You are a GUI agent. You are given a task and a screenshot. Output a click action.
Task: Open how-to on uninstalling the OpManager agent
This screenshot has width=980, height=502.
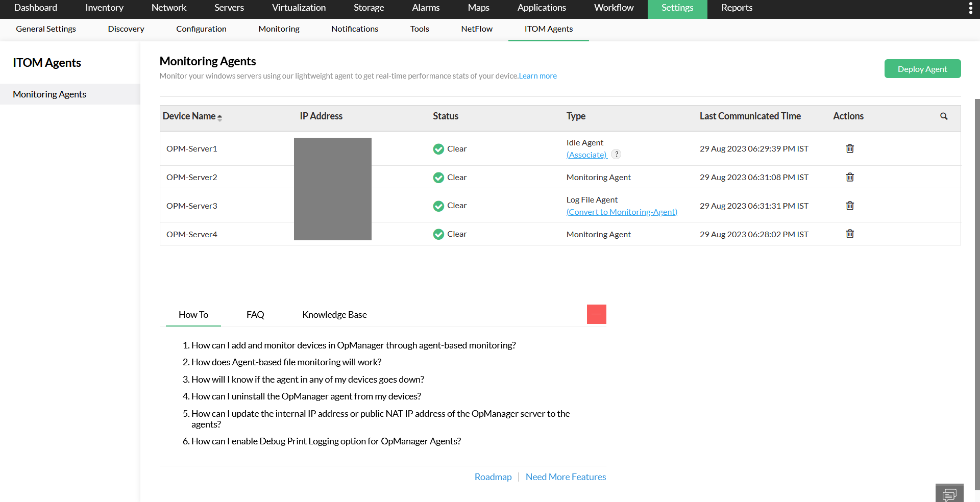(306, 396)
